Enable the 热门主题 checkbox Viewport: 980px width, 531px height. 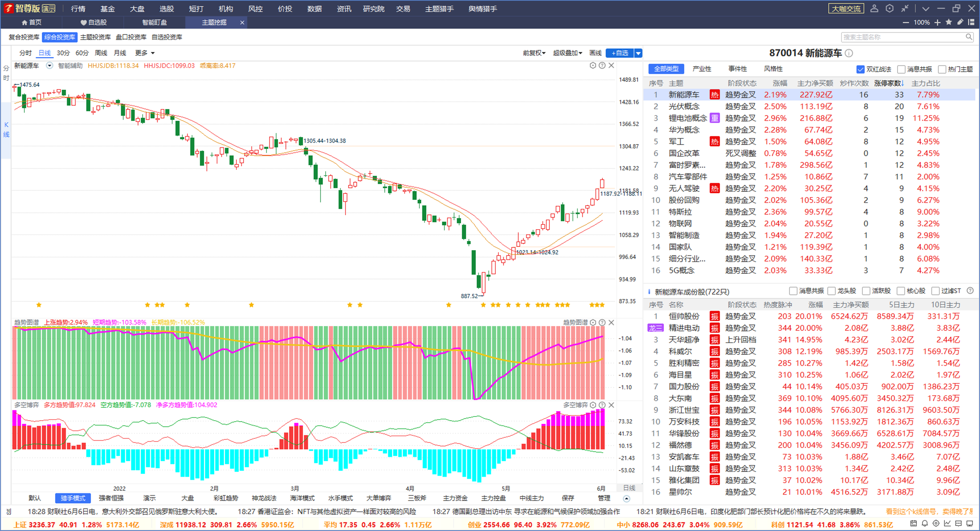(942, 69)
